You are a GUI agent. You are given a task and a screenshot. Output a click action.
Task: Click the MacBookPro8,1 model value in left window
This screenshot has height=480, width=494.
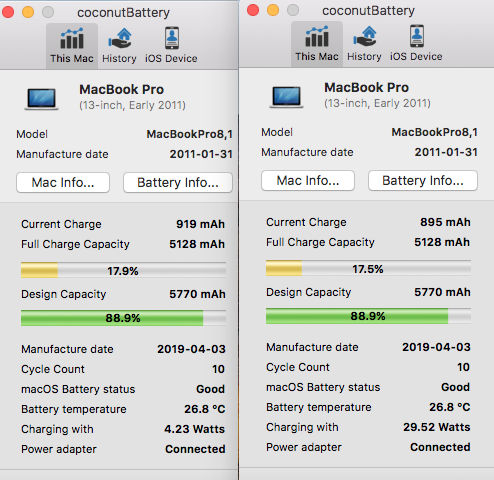189,134
